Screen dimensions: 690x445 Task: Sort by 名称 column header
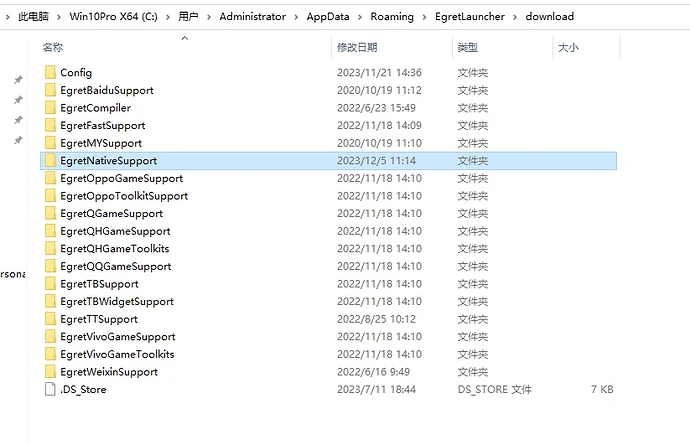pyautogui.click(x=53, y=47)
